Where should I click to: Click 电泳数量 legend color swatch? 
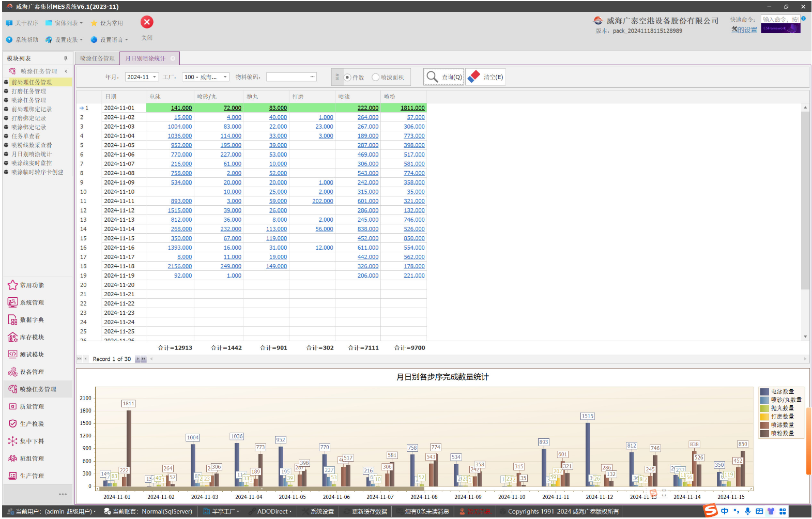(x=764, y=392)
